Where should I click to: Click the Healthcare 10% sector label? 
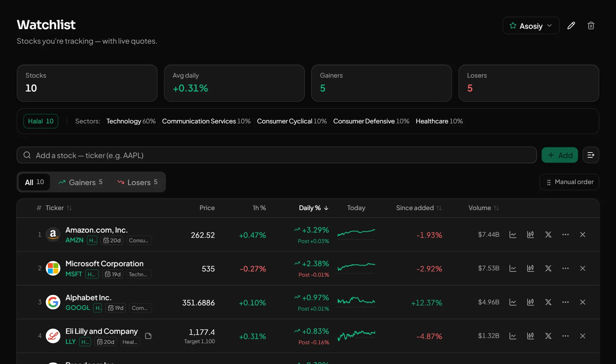pos(439,121)
